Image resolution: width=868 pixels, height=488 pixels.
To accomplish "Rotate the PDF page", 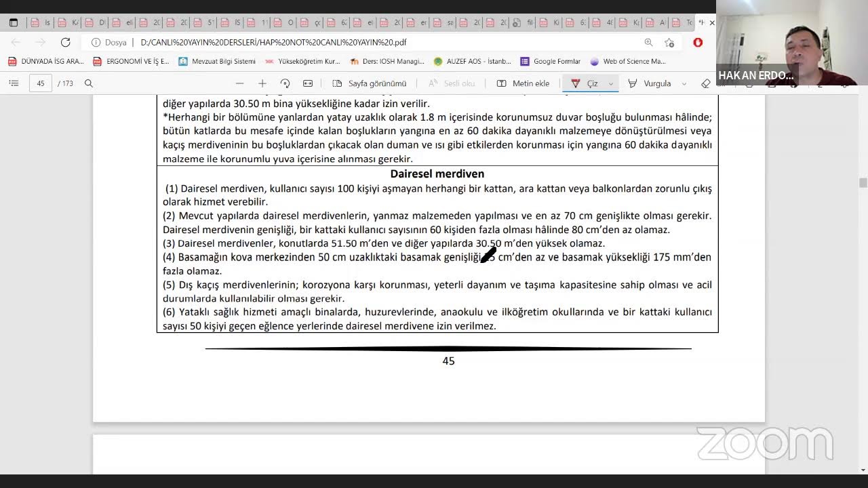I will coord(285,83).
